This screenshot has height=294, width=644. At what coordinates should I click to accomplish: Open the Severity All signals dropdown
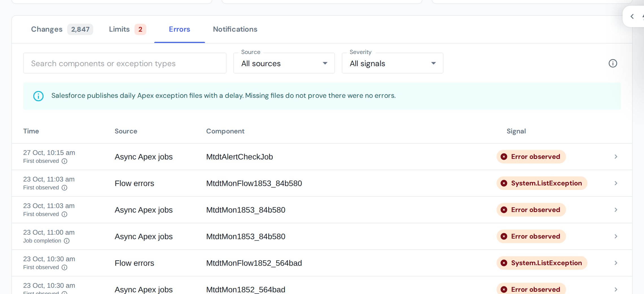[392, 63]
